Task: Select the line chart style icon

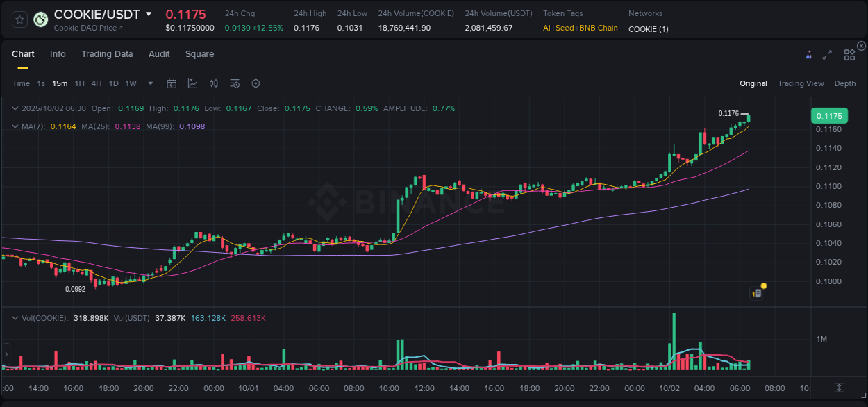Action: coord(192,83)
